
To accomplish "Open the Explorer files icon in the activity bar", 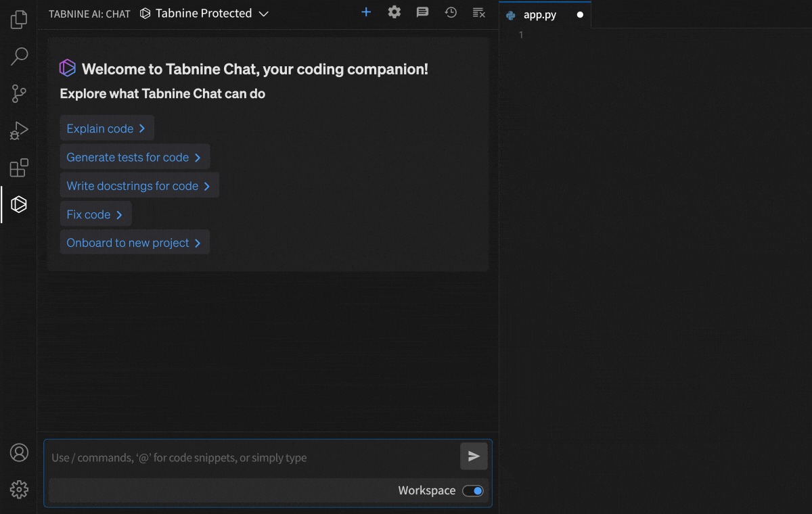I will pos(19,20).
